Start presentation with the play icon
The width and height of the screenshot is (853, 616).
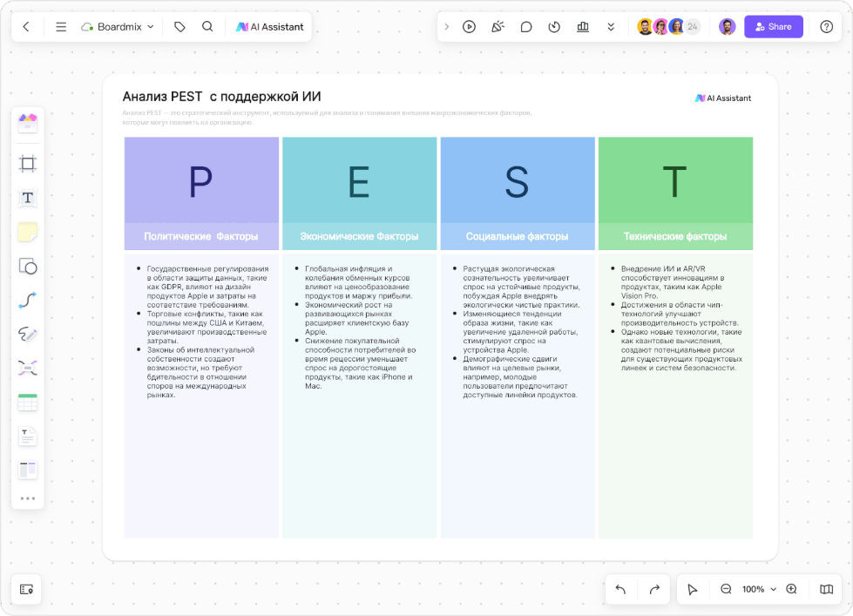469,27
